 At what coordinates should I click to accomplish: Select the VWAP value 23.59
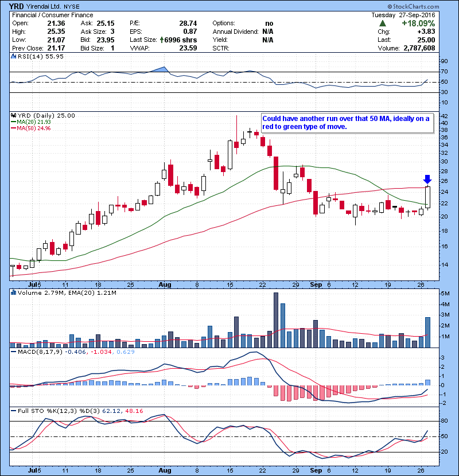188,48
